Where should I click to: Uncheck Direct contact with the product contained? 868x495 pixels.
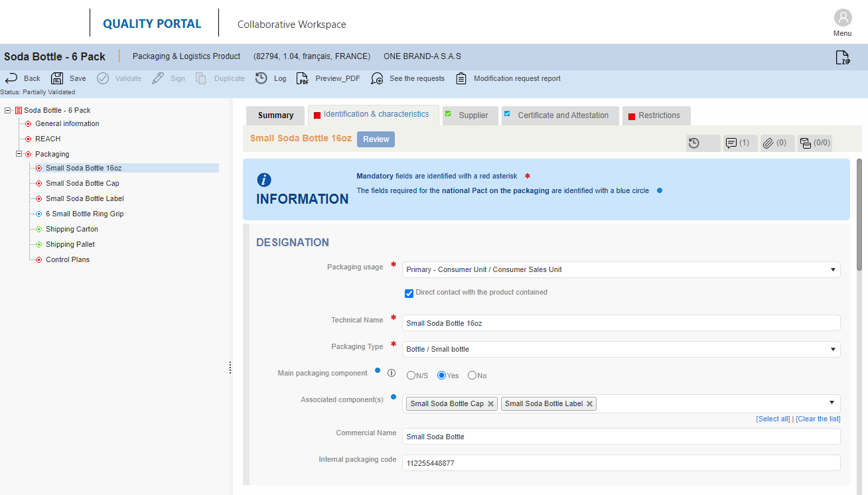[409, 293]
